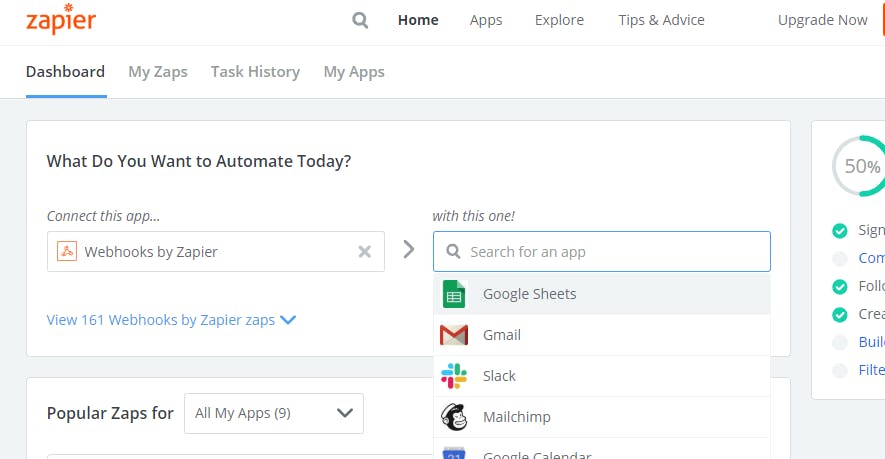Clear Webhooks by Zapier with the X

(x=365, y=252)
